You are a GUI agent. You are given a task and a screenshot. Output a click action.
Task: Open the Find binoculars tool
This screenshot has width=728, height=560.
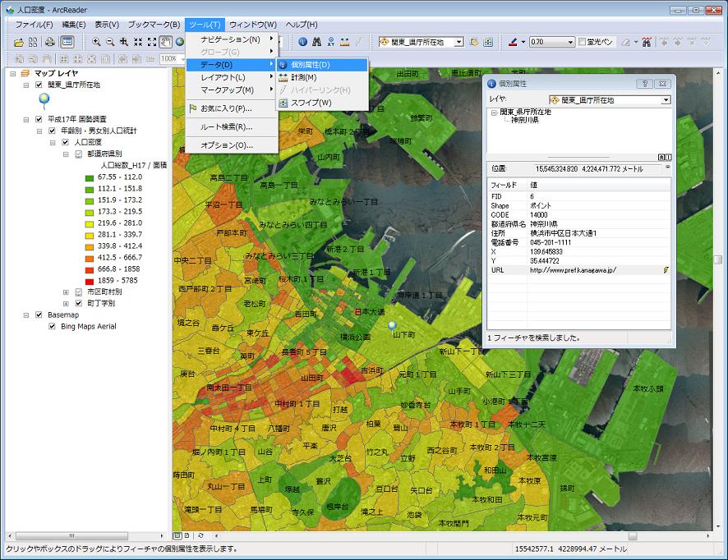(x=316, y=42)
